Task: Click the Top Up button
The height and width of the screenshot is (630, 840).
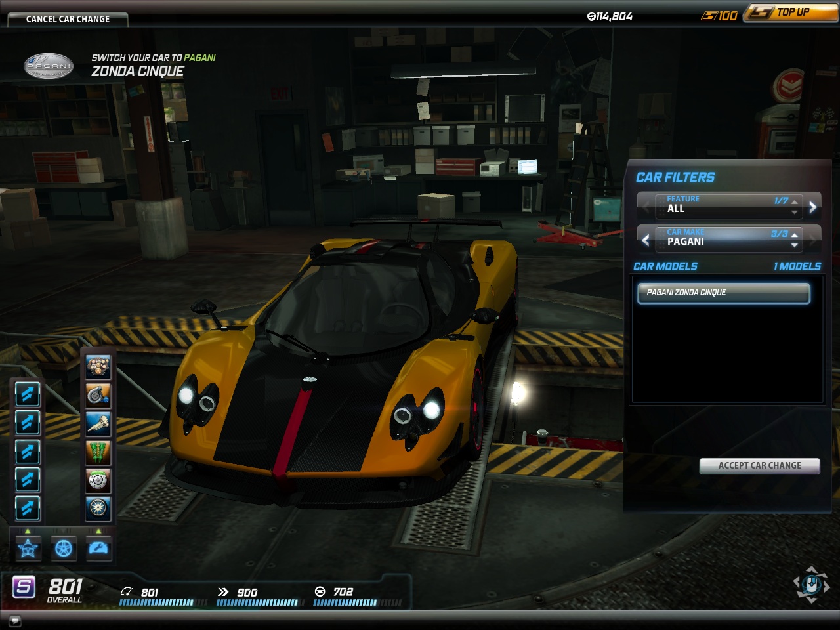Action: coord(791,12)
